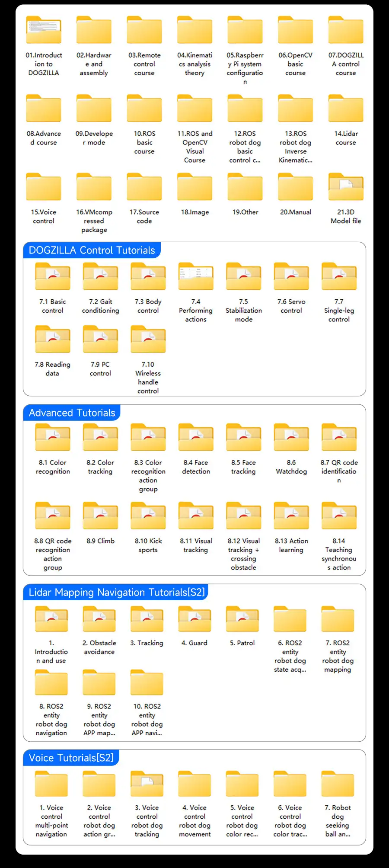Open the 7.4 Performing actions folder
Image resolution: width=389 pixels, height=868 pixels.
pyautogui.click(x=196, y=276)
